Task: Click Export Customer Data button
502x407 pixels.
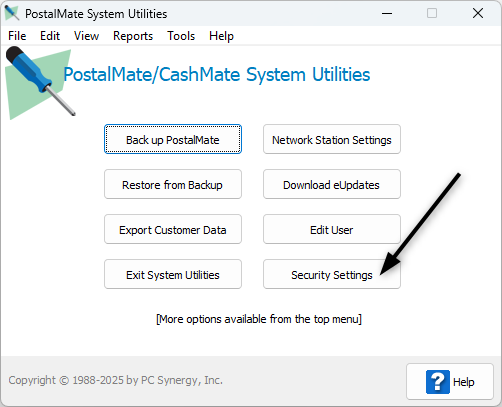Action: click(x=173, y=229)
